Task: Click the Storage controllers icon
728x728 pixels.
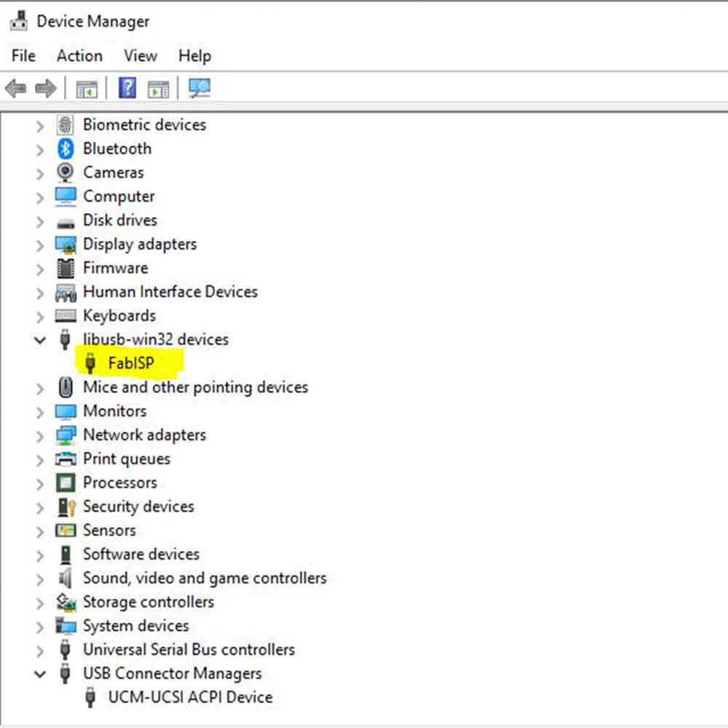Action: pyautogui.click(x=66, y=602)
